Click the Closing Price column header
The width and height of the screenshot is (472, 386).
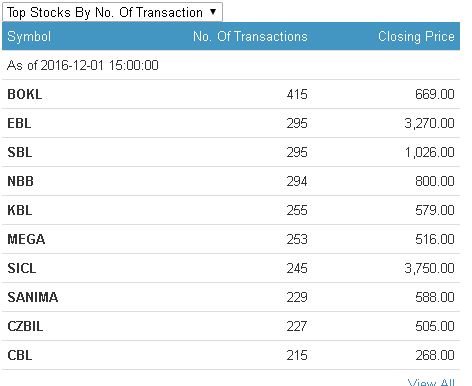(416, 36)
